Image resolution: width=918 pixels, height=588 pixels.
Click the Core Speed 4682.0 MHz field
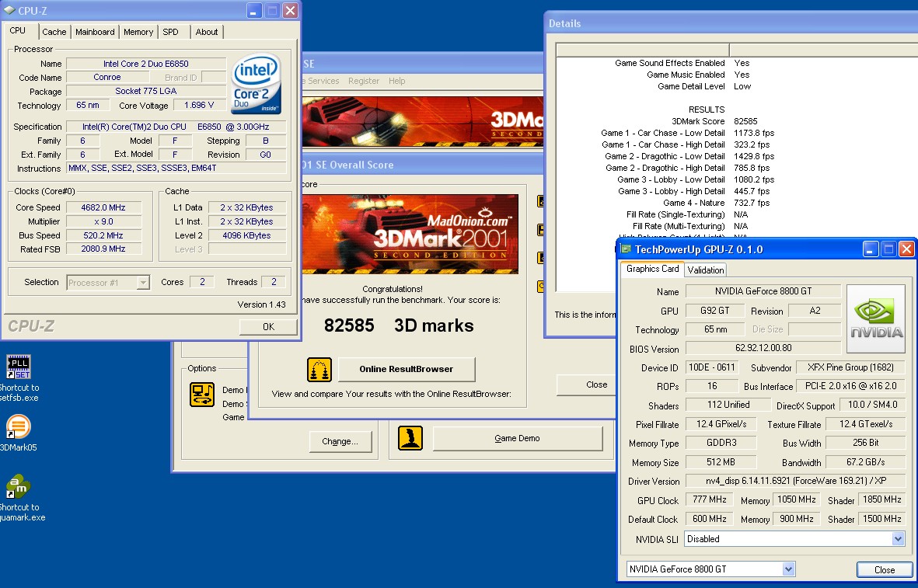pyautogui.click(x=103, y=207)
